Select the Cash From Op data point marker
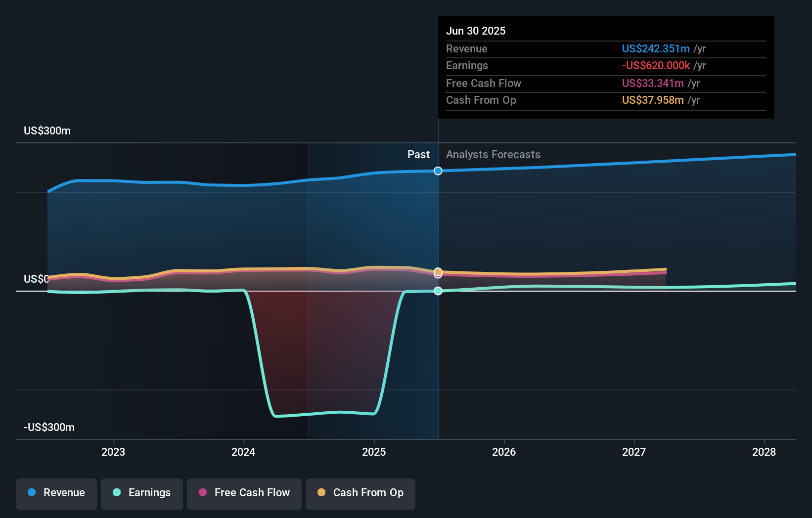The image size is (812, 518). [x=438, y=272]
